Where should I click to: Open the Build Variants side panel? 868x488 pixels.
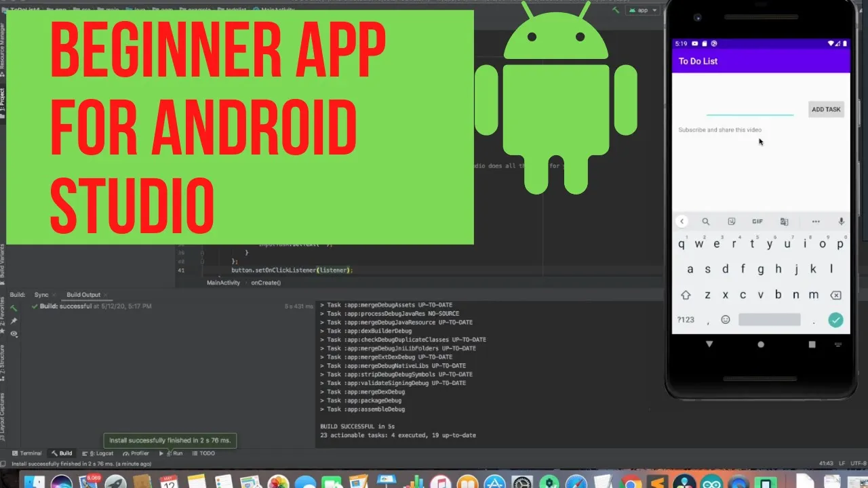(x=3, y=263)
